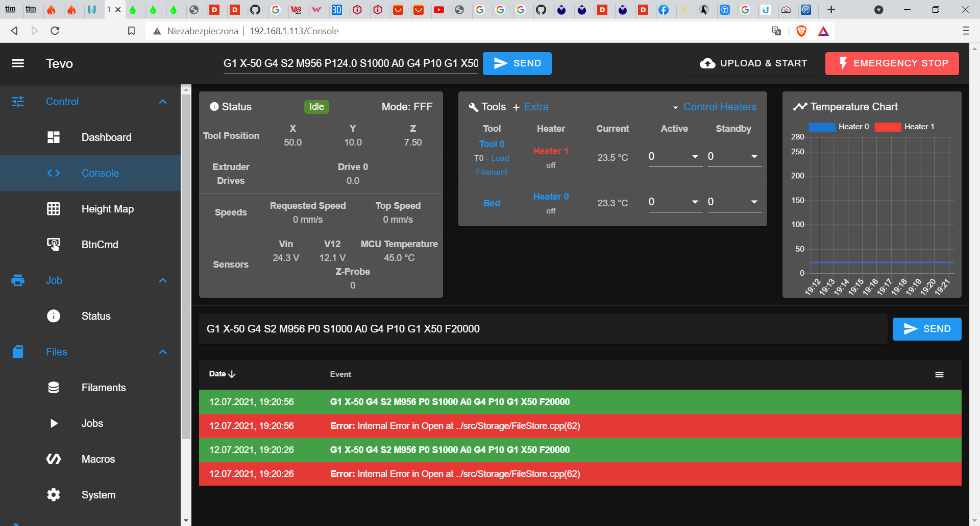This screenshot has height=526, width=980.
Task: Open the Job Status page
Action: click(90, 316)
